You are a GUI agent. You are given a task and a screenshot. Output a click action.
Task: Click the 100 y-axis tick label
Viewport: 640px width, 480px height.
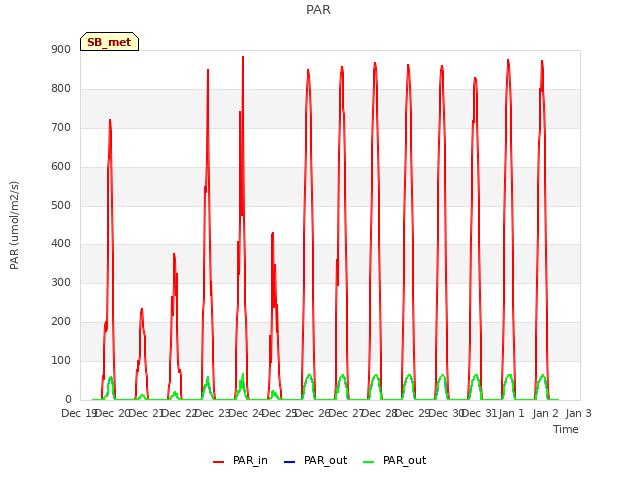point(61,360)
